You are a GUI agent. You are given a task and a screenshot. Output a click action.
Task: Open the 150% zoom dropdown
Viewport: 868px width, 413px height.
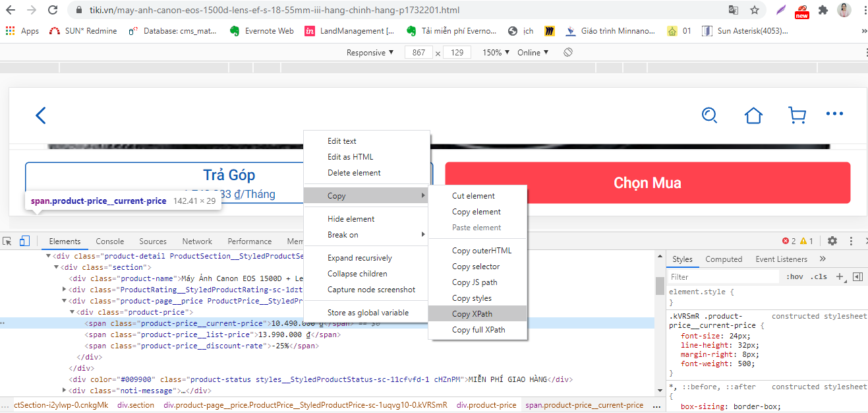coord(496,53)
